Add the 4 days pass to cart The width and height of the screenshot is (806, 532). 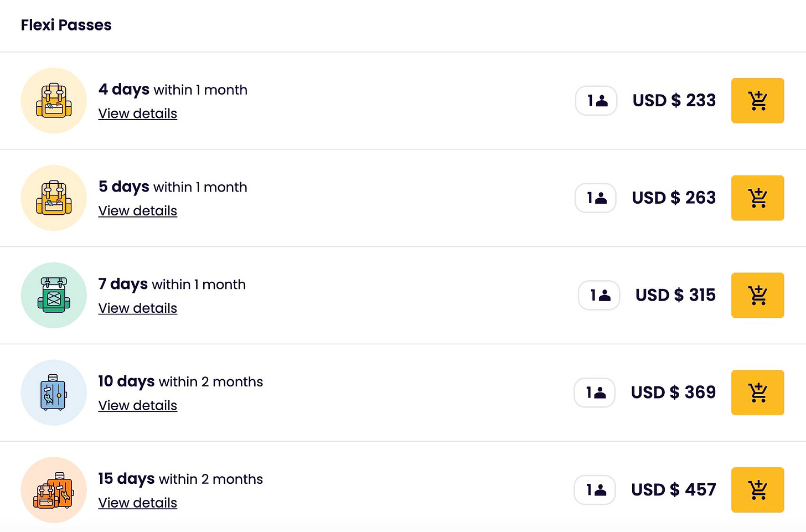pos(757,101)
